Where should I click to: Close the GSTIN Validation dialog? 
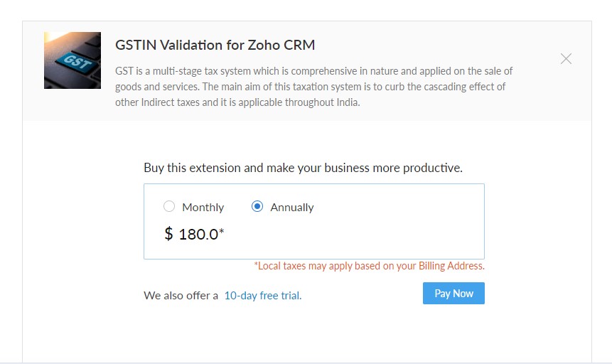coord(566,59)
